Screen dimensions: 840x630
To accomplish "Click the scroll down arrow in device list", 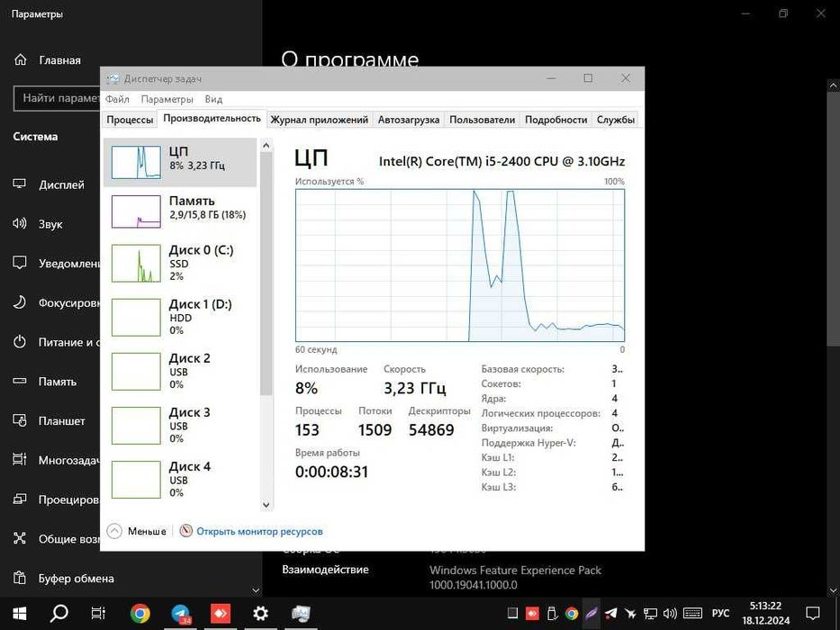I will click(266, 504).
